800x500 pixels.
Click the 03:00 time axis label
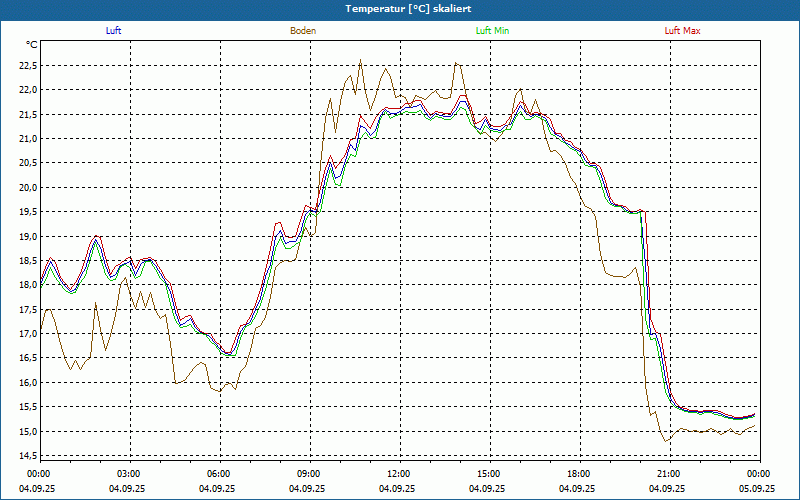(128, 474)
